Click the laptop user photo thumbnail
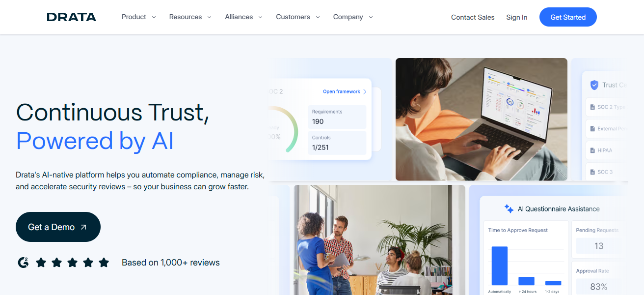This screenshot has width=644, height=295. tap(482, 119)
